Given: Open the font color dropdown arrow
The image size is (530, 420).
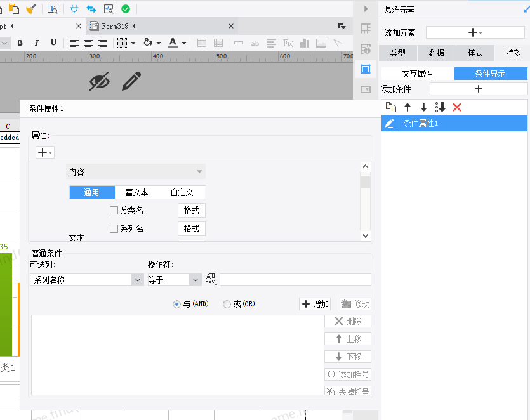Looking at the screenshot, I should 184,43.
